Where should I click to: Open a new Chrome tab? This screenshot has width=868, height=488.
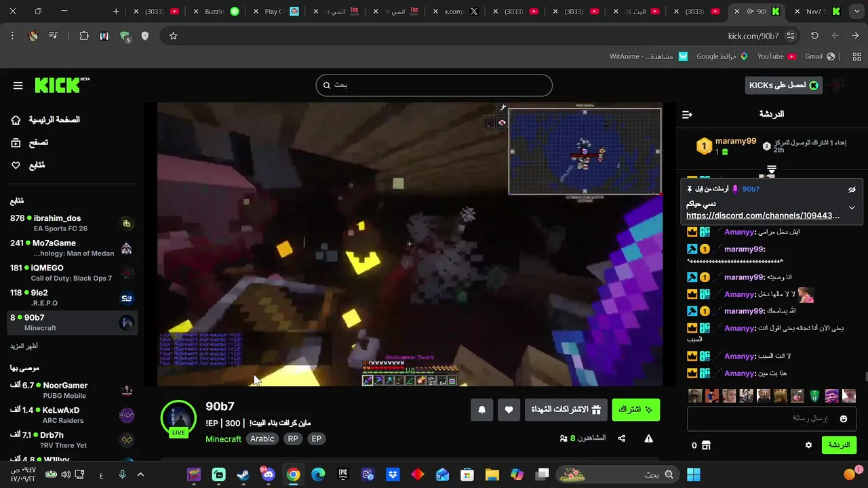[116, 12]
